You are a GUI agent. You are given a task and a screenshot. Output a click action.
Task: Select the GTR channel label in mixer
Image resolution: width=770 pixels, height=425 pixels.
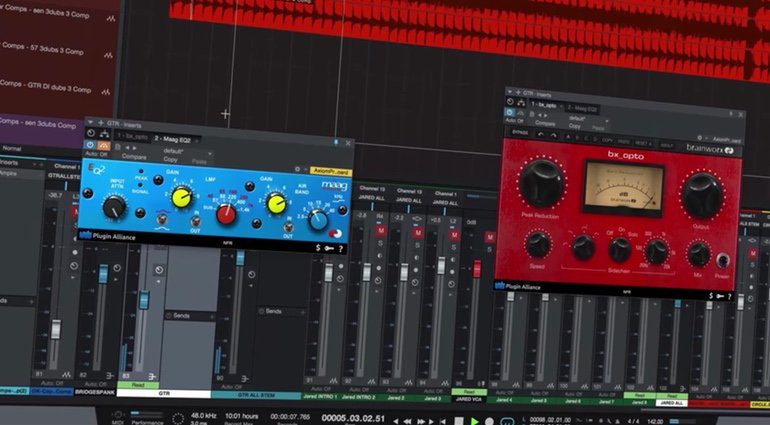click(x=164, y=393)
